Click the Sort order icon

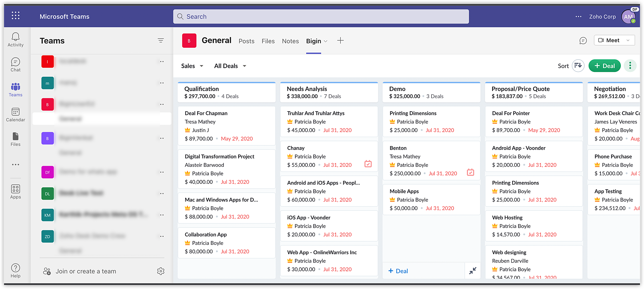(578, 66)
